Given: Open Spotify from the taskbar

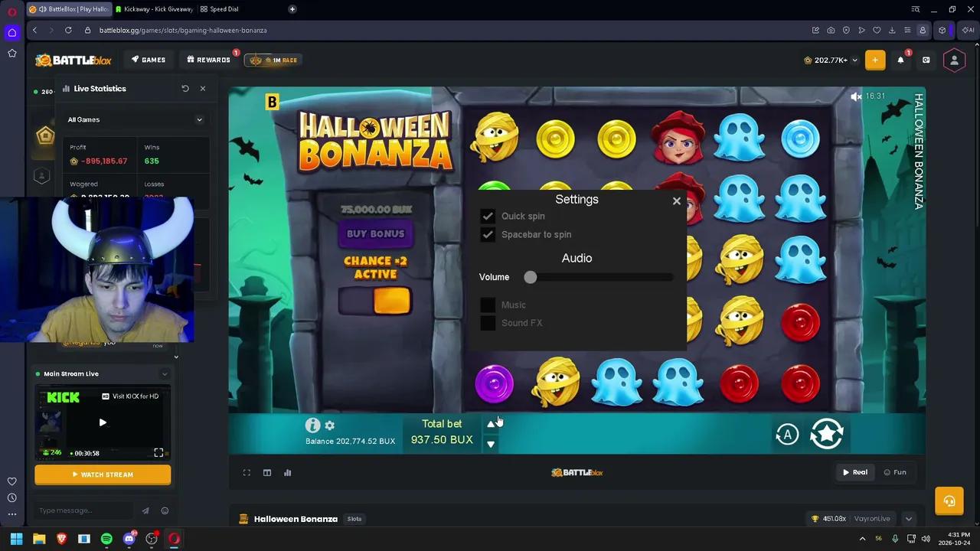Looking at the screenshot, I should pos(106,539).
